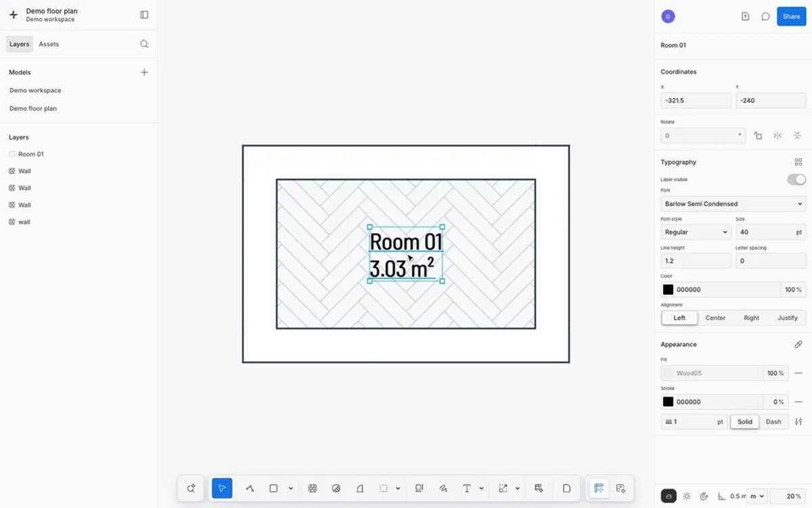This screenshot has width=812, height=508.
Task: Choose the freehand scribble tool
Action: pos(443,488)
